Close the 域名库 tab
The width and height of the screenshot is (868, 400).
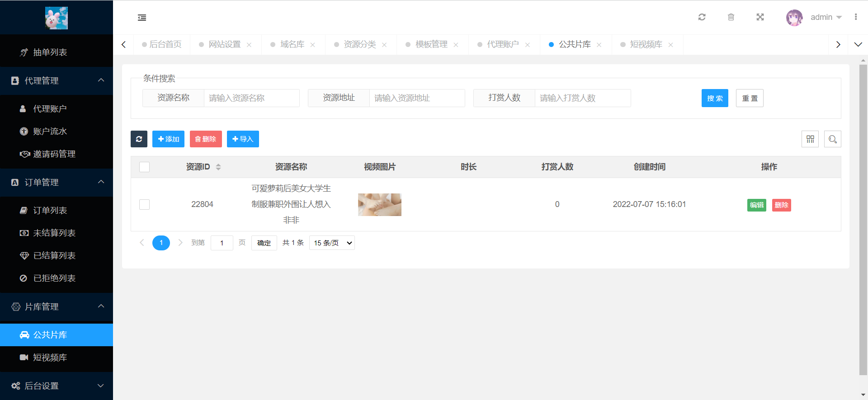click(313, 45)
